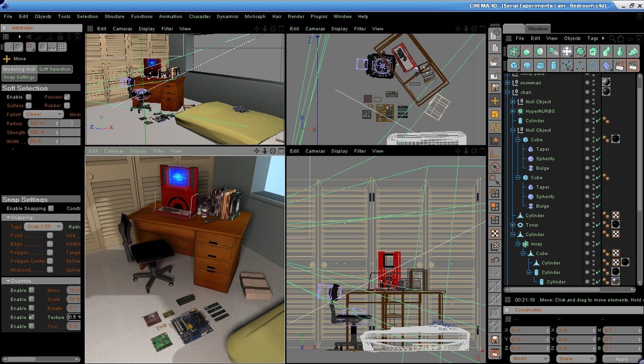
Task: Enable Soft Selection checkbox
Action: [x=29, y=97]
